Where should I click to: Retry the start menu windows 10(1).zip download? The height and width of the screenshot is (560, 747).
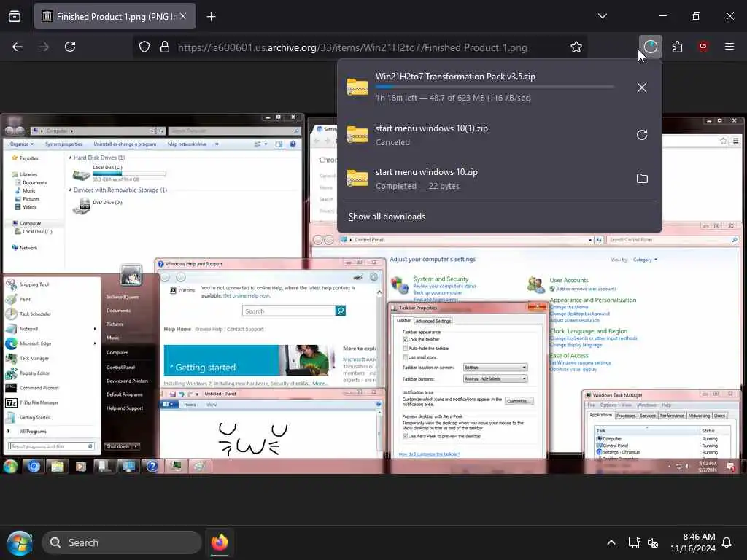(642, 135)
